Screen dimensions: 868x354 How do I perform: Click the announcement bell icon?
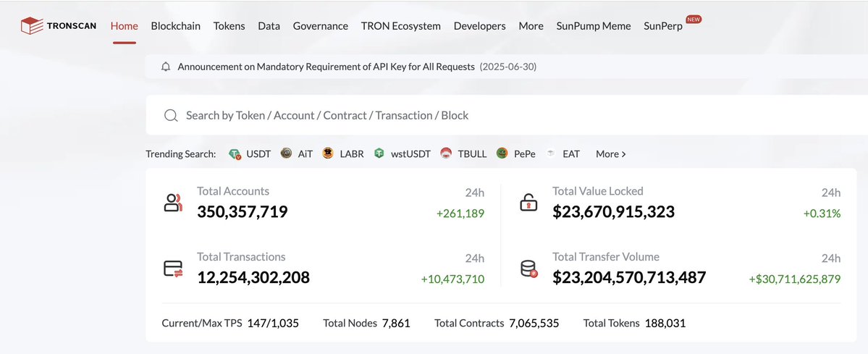point(166,67)
